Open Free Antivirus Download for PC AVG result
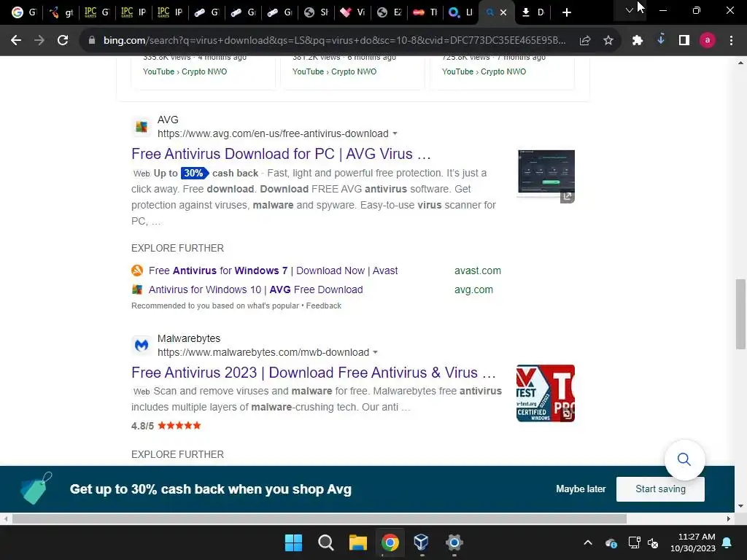Viewport: 747px width, 560px height. (281, 154)
